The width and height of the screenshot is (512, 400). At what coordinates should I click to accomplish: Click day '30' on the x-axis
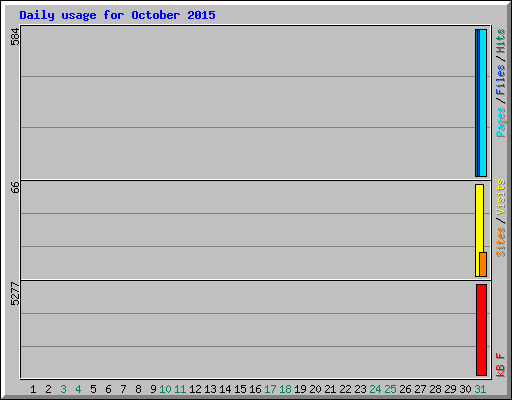(x=465, y=389)
